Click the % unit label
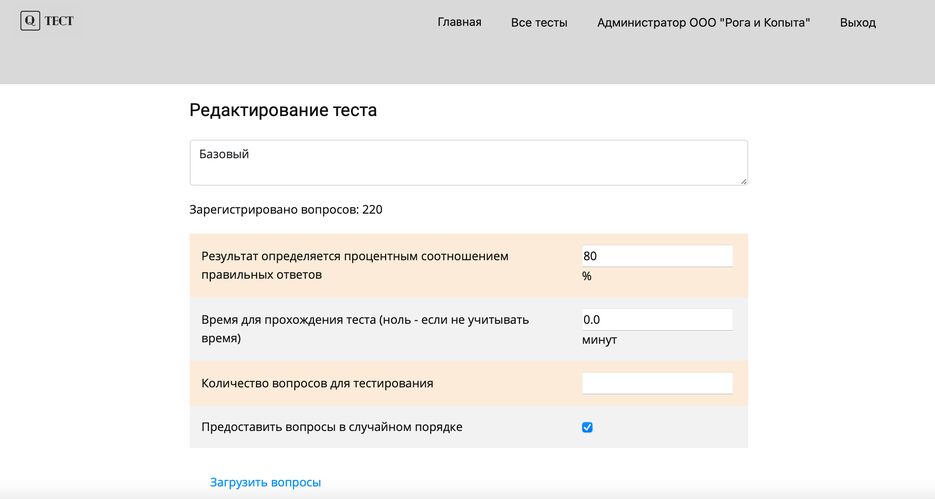 [x=587, y=276]
